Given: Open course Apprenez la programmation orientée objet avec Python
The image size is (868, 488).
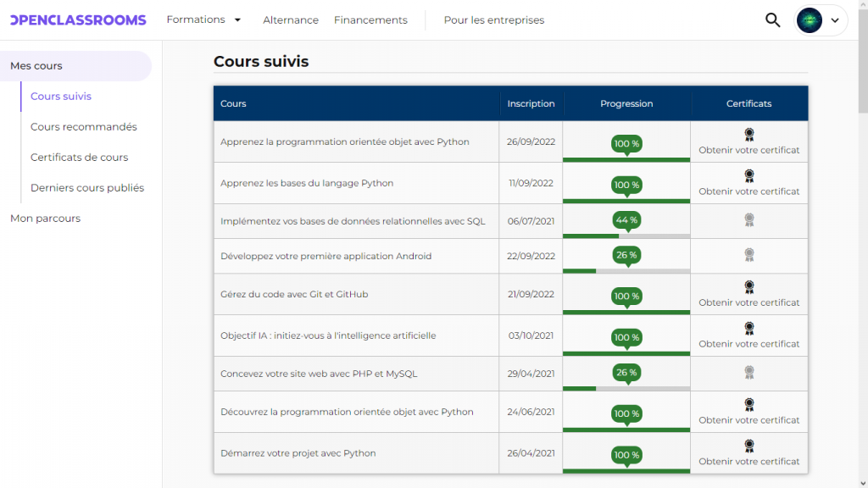Looking at the screenshot, I should click(345, 141).
